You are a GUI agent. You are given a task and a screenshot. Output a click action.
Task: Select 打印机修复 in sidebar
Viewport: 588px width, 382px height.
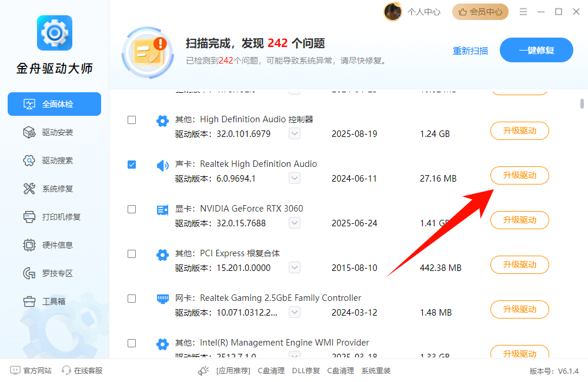(54, 217)
